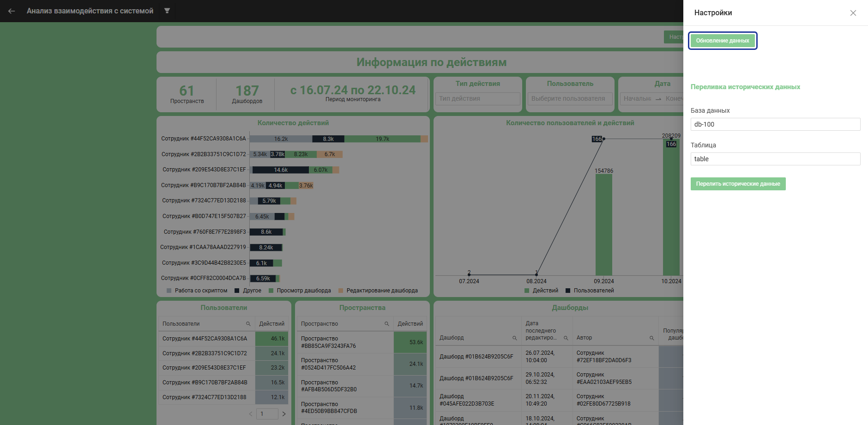Click 16.2k bar segment for Сотрудник #44F52CA9308A1C6A
This screenshot has width=868, height=425.
tap(281, 139)
